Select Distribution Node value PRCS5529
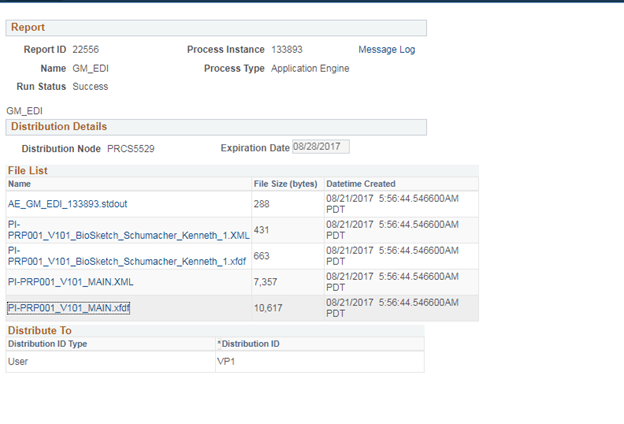The height and width of the screenshot is (424, 624). tap(131, 149)
